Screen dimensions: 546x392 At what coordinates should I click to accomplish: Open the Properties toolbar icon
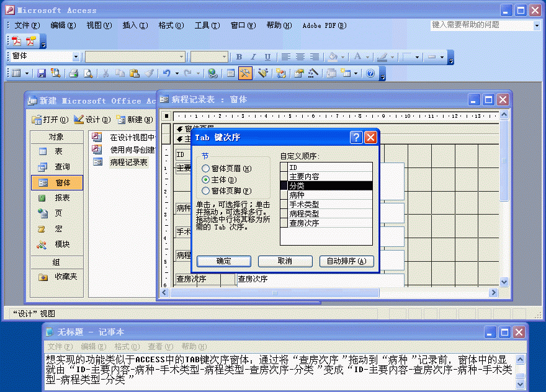(x=298, y=73)
